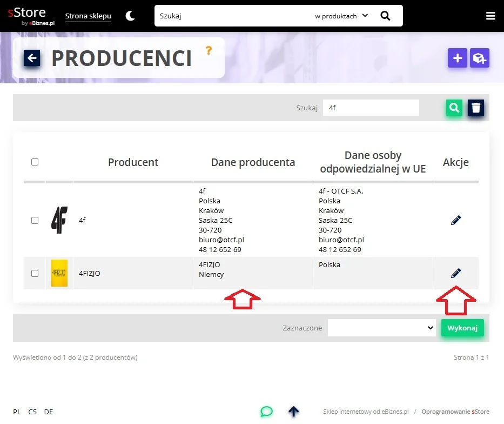Add a new producer with the plus button
This screenshot has height=424, width=504.
[x=457, y=58]
